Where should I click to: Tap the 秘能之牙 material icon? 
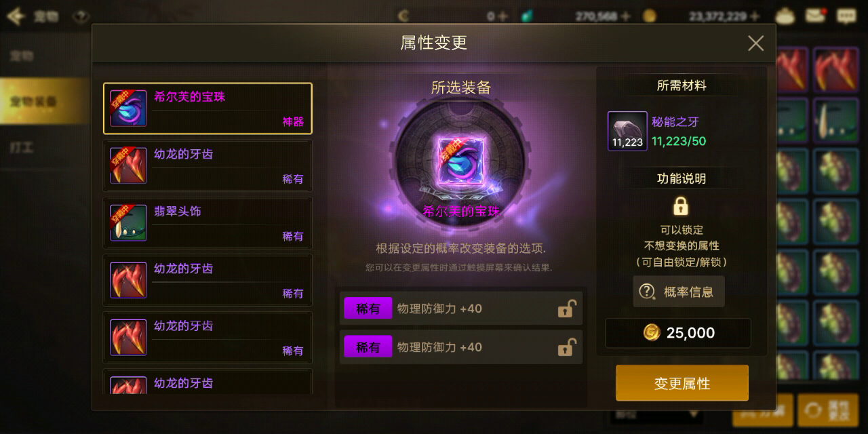coord(627,131)
